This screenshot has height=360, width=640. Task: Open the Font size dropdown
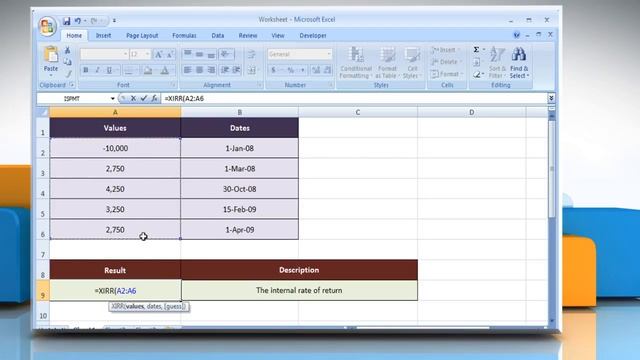pyautogui.click(x=148, y=54)
